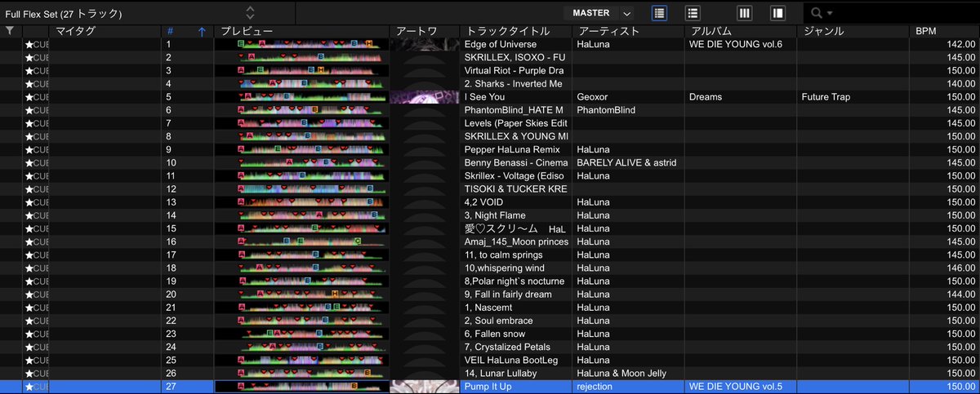This screenshot has width=980, height=394.
Task: Select the track 'SKRILLEX & YOUNG MI'
Action: (516, 136)
